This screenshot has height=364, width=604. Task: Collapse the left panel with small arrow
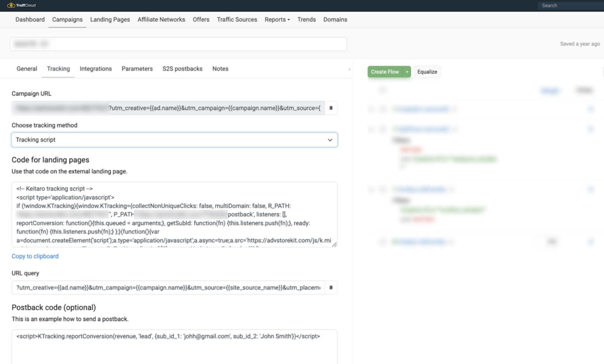[x=349, y=69]
